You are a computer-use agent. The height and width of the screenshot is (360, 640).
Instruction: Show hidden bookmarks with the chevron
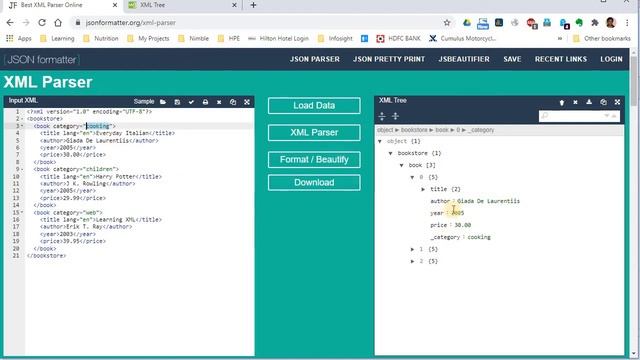pyautogui.click(x=560, y=38)
